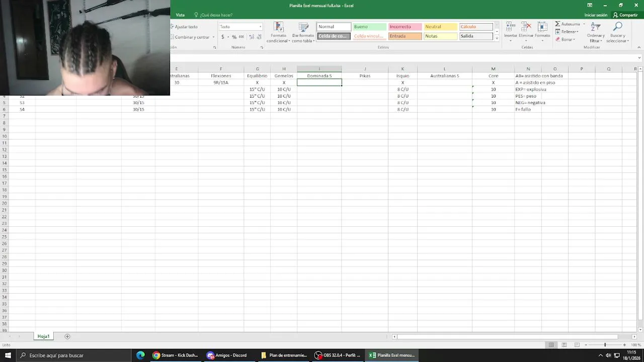
Task: Open Chrome Stream Kick Dashboard window
Action: (x=176, y=355)
